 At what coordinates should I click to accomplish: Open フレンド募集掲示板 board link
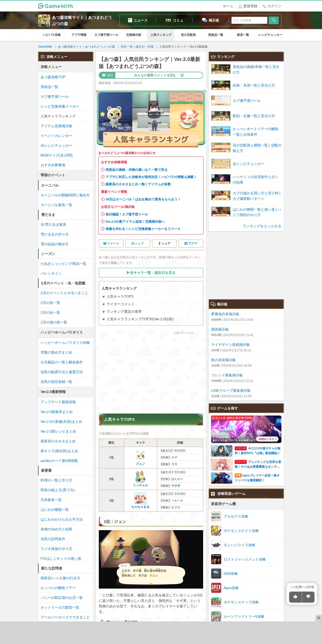227,375
